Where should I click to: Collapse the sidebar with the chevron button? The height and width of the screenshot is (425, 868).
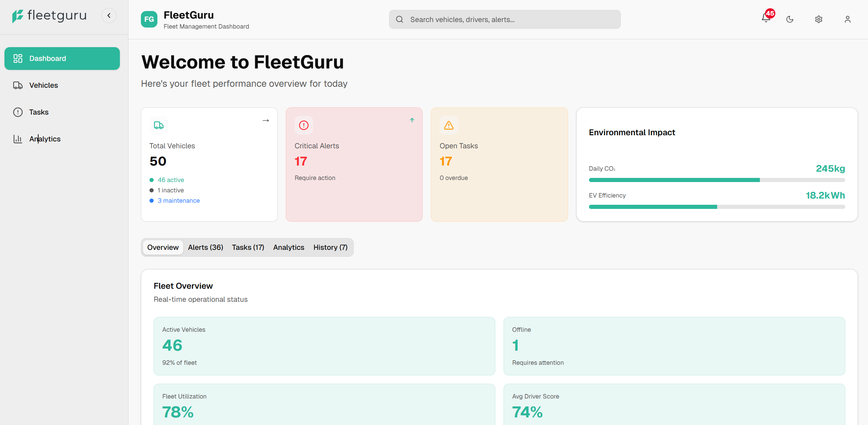109,15
